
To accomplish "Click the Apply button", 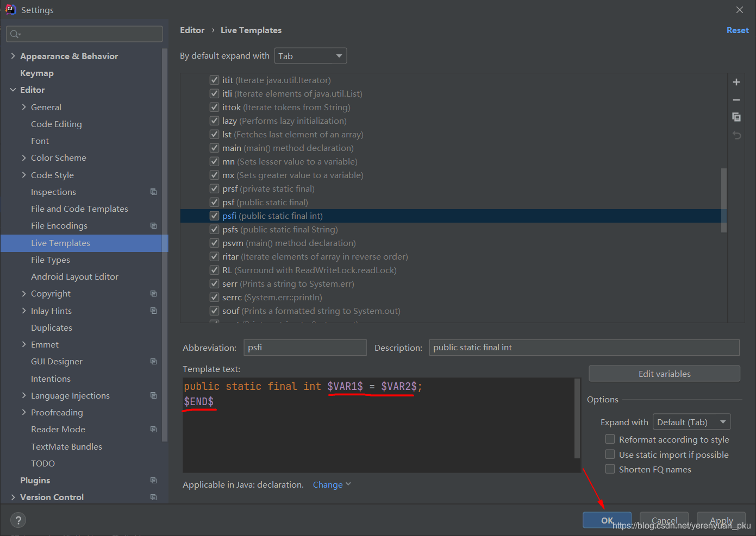I will coord(721,520).
